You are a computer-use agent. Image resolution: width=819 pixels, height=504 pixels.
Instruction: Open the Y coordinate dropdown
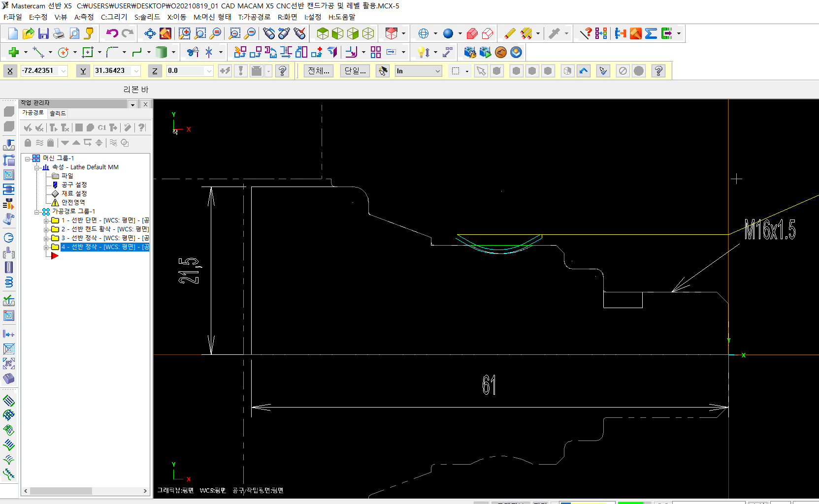click(136, 71)
